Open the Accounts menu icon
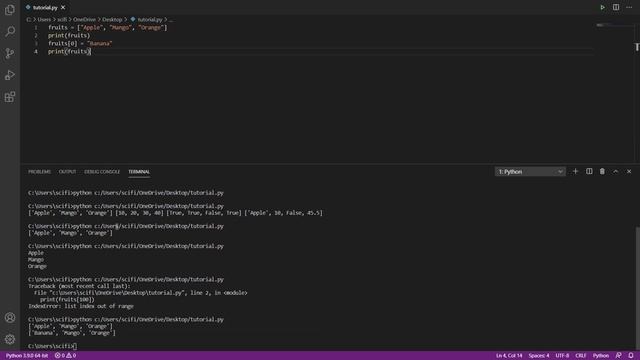 pos(10,318)
